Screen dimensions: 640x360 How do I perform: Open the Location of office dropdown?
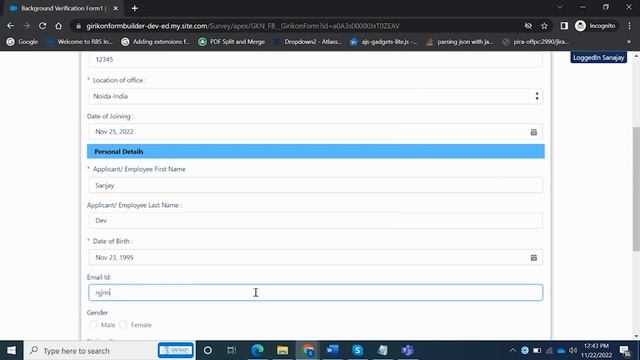(x=316, y=96)
